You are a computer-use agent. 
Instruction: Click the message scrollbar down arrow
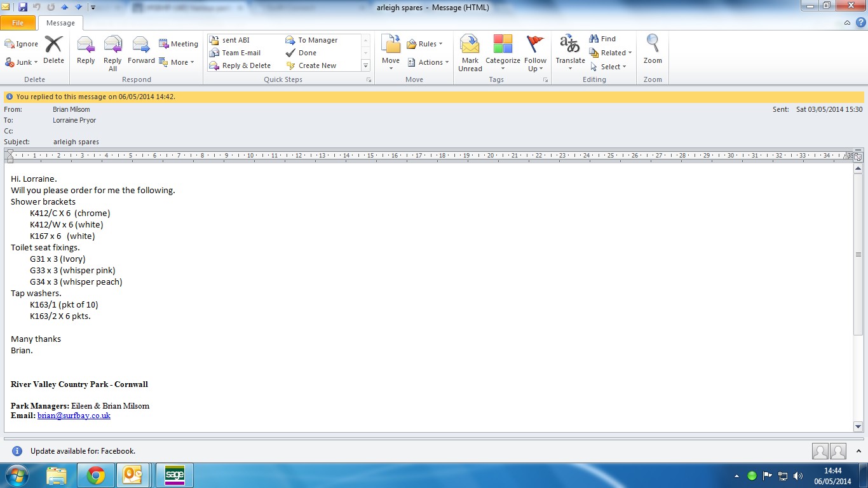858,427
